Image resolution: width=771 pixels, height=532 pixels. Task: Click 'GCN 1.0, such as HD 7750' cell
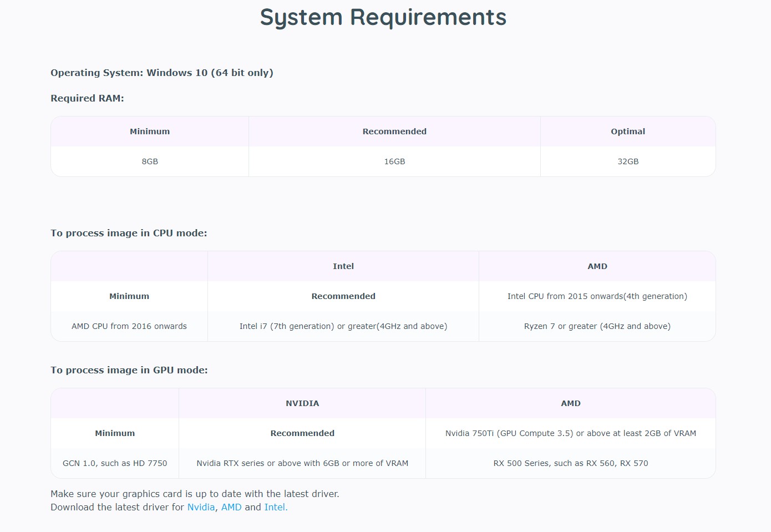point(115,463)
